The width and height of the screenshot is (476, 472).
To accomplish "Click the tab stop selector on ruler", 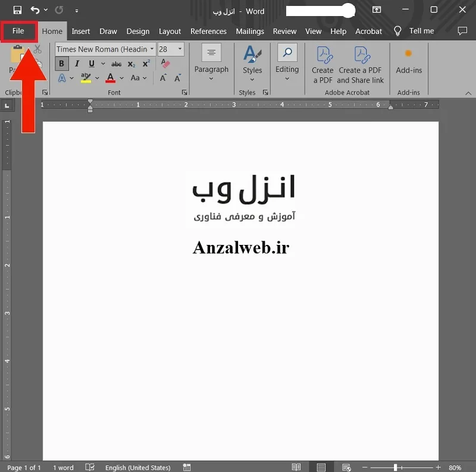I will point(7,106).
